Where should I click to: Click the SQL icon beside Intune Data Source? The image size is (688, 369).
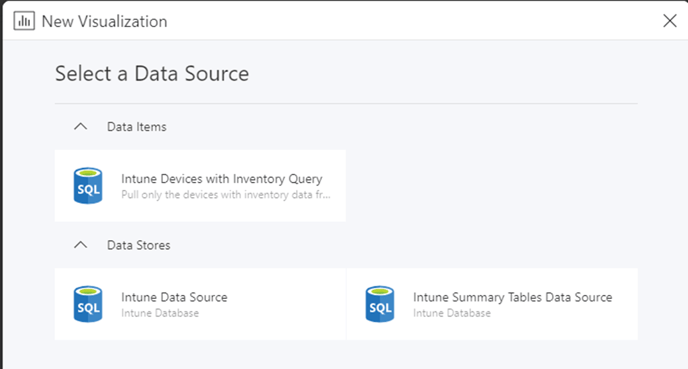pyautogui.click(x=88, y=304)
